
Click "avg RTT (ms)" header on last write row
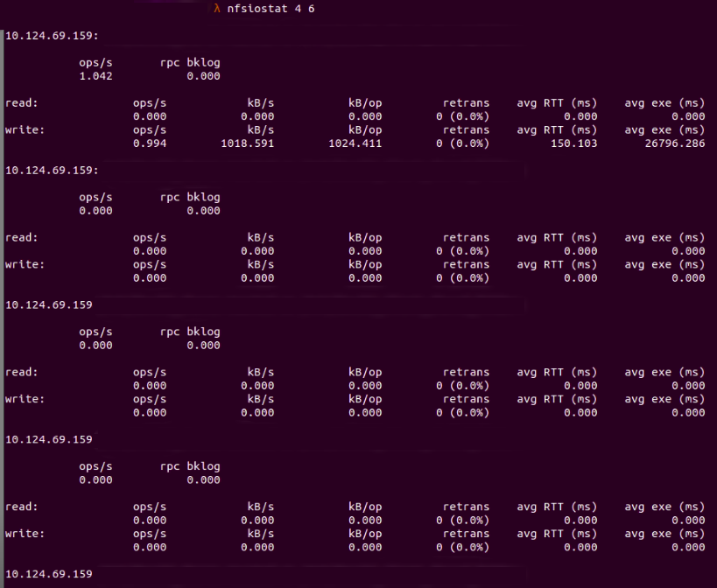pos(557,534)
